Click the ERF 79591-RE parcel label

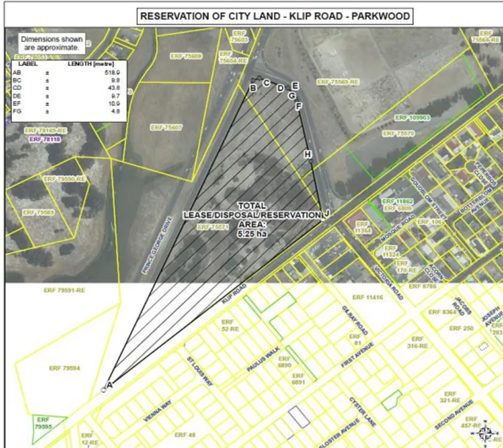(x=65, y=290)
